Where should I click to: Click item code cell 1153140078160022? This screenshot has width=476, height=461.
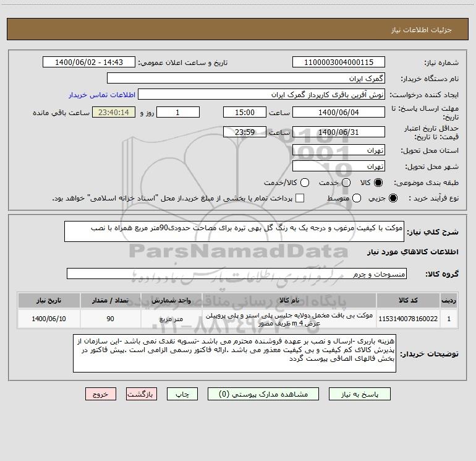coord(408,319)
